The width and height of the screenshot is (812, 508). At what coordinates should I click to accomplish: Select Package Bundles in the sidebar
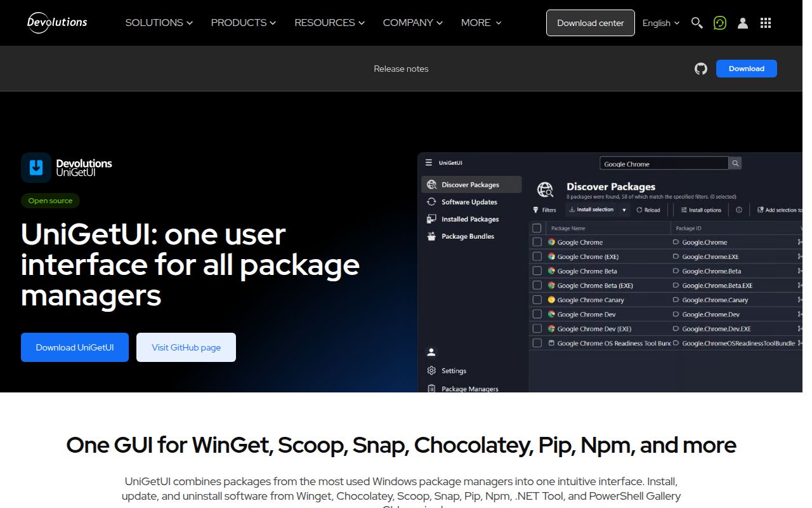pyautogui.click(x=471, y=236)
